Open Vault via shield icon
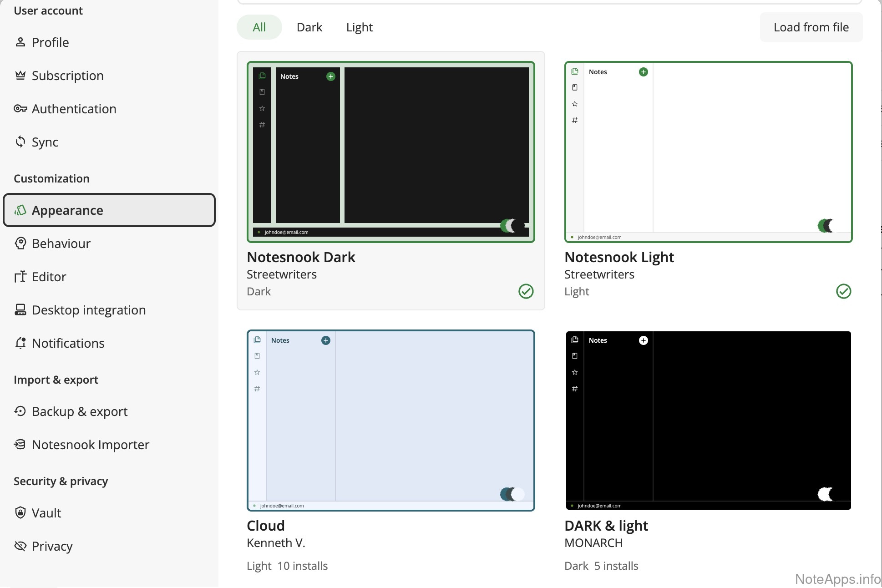The height and width of the screenshot is (588, 882). (20, 513)
